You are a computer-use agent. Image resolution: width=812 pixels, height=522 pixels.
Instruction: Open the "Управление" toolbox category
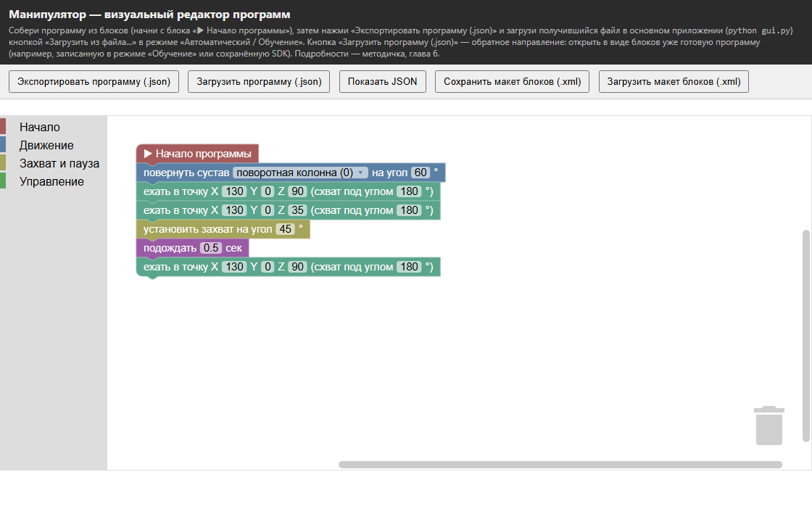tap(51, 181)
